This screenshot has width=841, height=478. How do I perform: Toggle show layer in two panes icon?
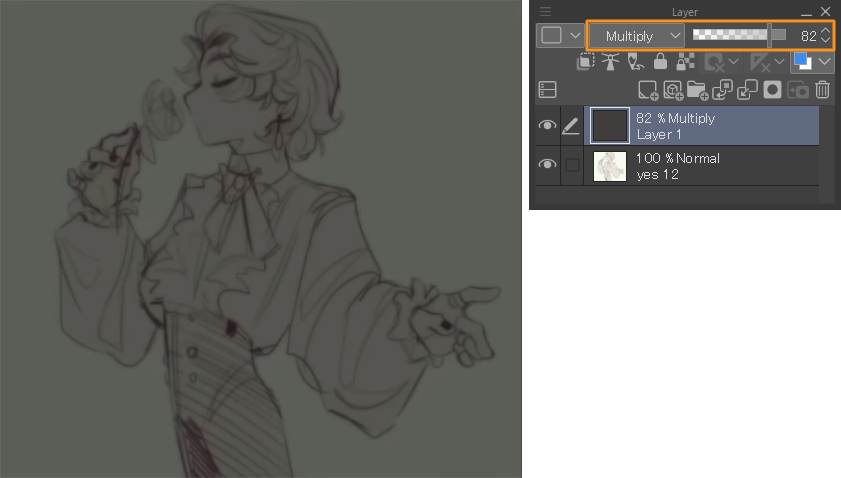click(x=547, y=90)
